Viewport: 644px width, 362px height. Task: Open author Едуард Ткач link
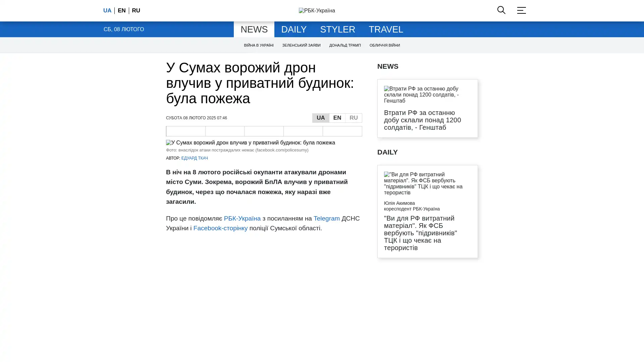195,158
